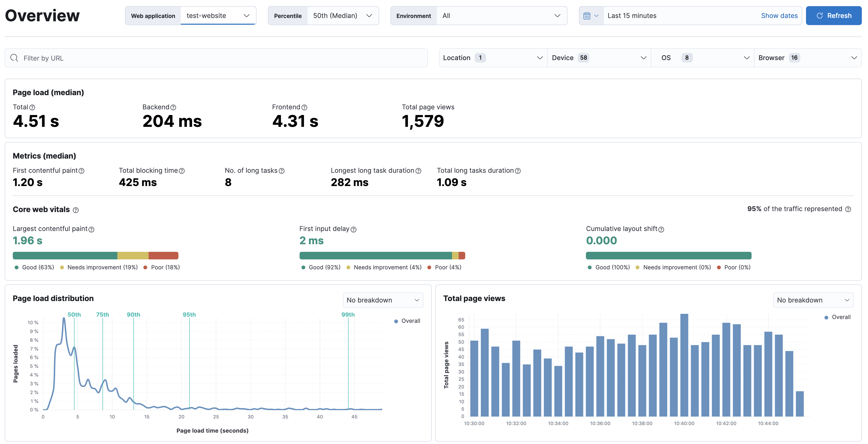The image size is (868, 444).
Task: Click the info icon next to First input delay
Action: [354, 229]
